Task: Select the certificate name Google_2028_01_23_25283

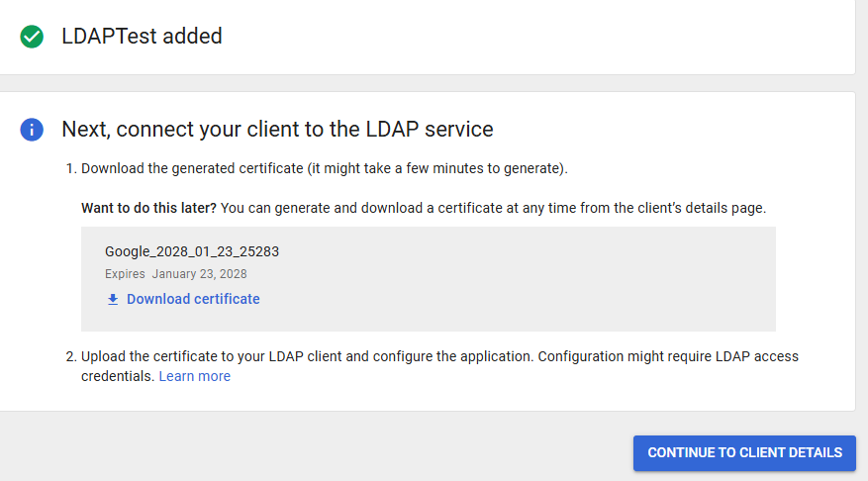Action: click(192, 251)
